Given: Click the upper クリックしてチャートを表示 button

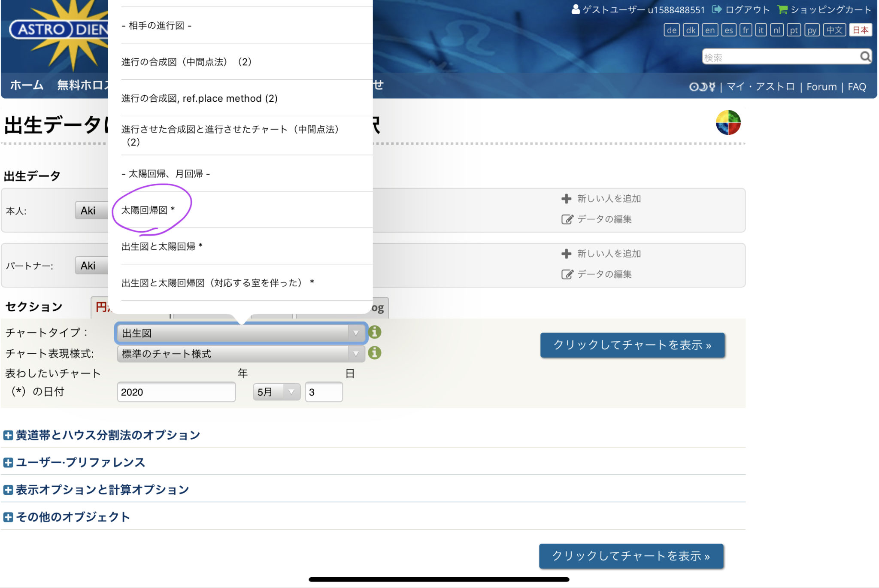Looking at the screenshot, I should [x=632, y=345].
